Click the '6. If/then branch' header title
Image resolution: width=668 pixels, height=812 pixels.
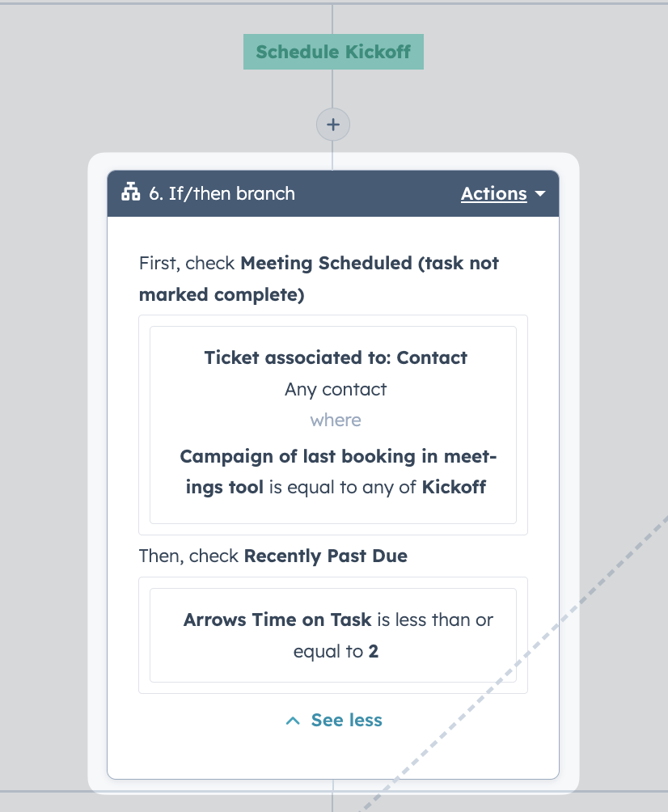pos(222,193)
